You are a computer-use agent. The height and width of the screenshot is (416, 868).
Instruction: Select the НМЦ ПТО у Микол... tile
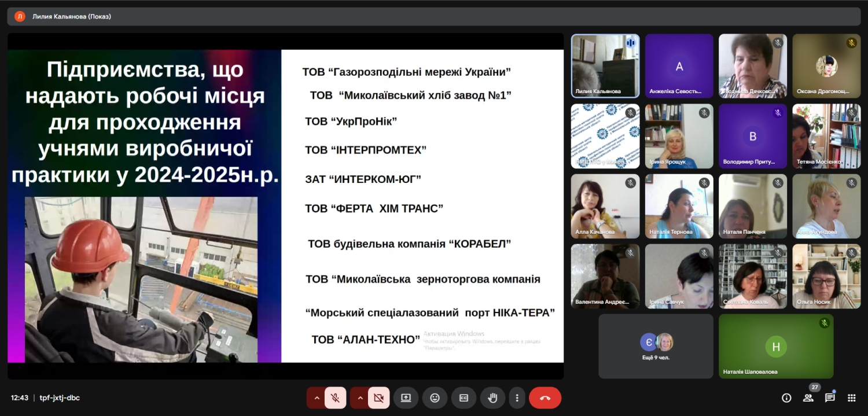[x=605, y=136]
